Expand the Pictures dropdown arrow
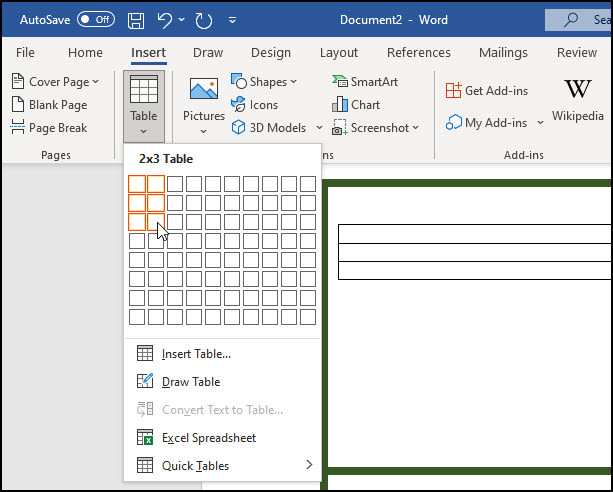 [x=203, y=131]
